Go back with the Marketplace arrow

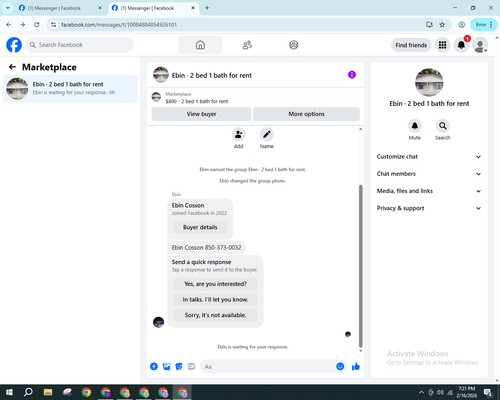point(12,67)
